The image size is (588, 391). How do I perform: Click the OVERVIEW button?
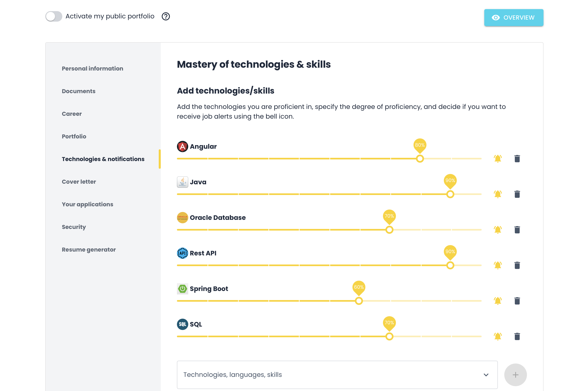pyautogui.click(x=513, y=17)
